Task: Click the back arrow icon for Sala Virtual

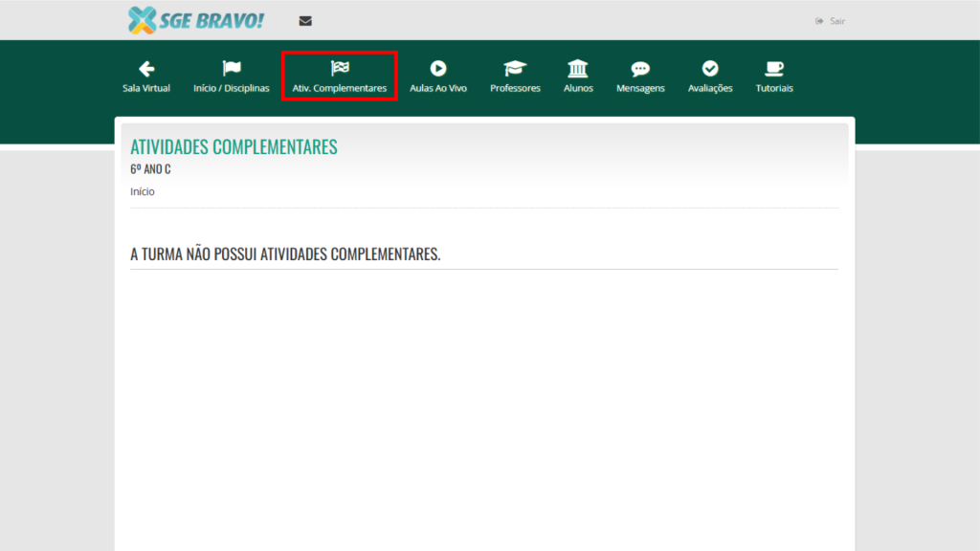Action: click(146, 69)
